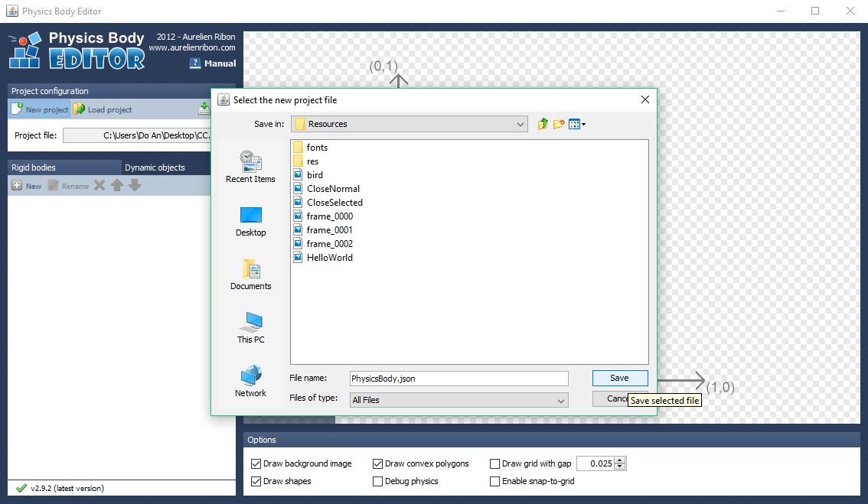Screen dimensions: 868x504
Task: Add a new rigid body
Action: [27, 186]
